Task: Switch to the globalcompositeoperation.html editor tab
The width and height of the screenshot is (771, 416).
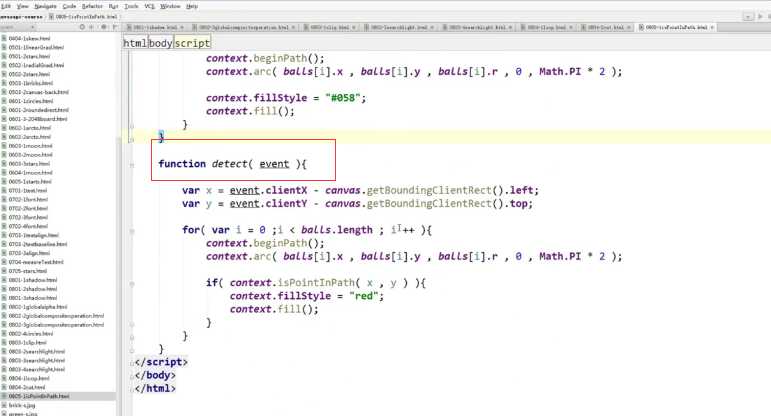Action: 243,28
